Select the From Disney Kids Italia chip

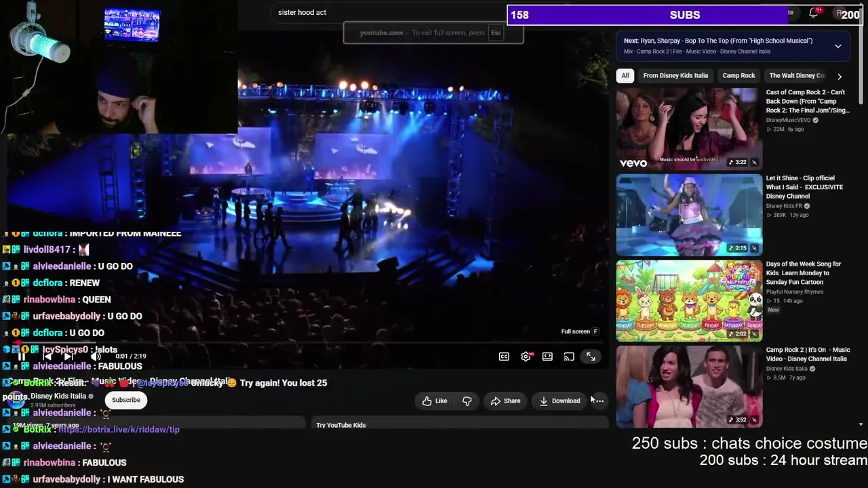[x=675, y=76]
